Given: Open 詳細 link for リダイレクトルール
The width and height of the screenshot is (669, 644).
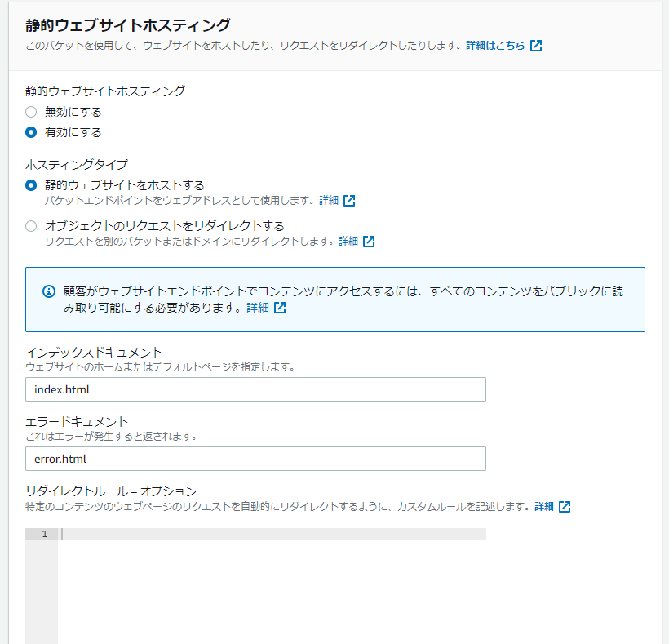Looking at the screenshot, I should 544,507.
